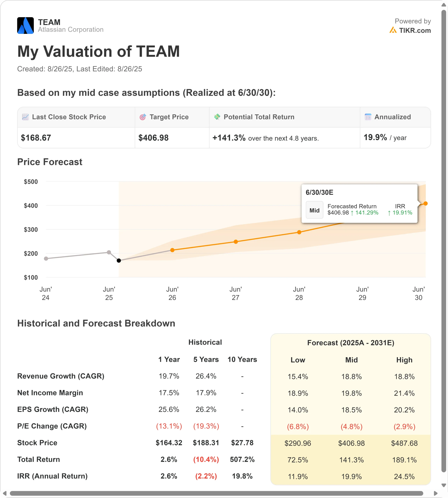This screenshot has width=448, height=498.
Task: Click the Target Price bullseye icon
Action: point(143,117)
